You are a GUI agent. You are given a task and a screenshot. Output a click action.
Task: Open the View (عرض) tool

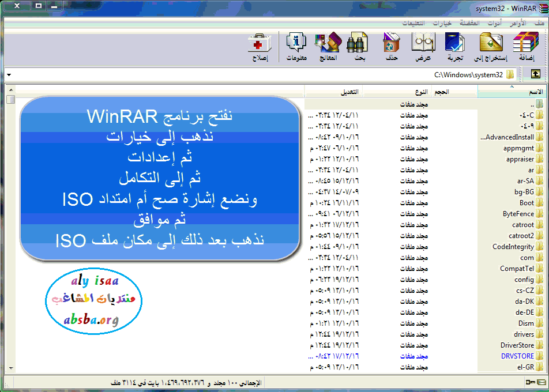click(x=423, y=47)
